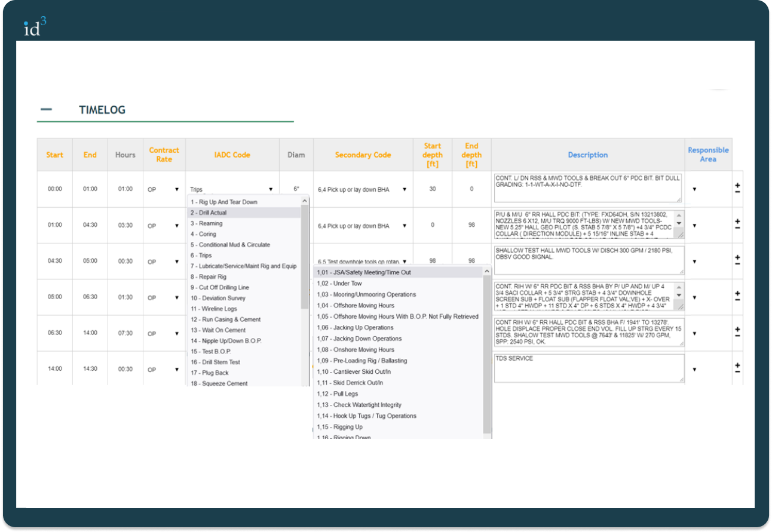Choose '15 - Test B.O.P.' option
The image size is (772, 532).
pyautogui.click(x=244, y=352)
